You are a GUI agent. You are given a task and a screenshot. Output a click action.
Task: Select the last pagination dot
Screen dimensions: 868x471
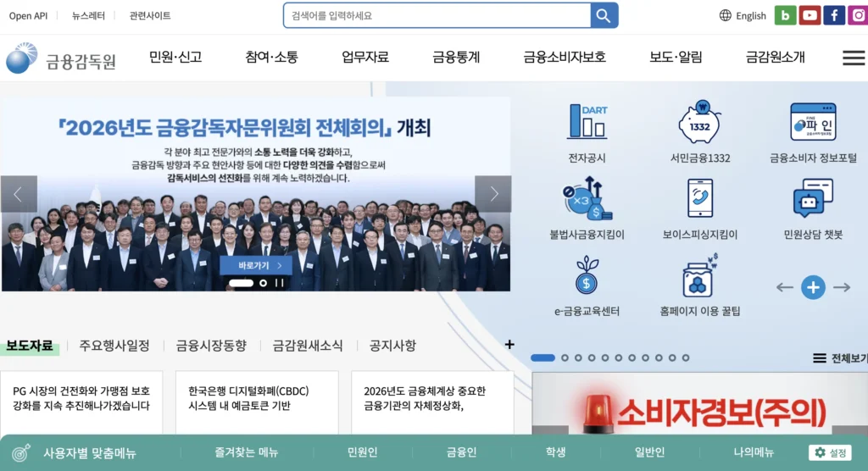[x=685, y=358]
